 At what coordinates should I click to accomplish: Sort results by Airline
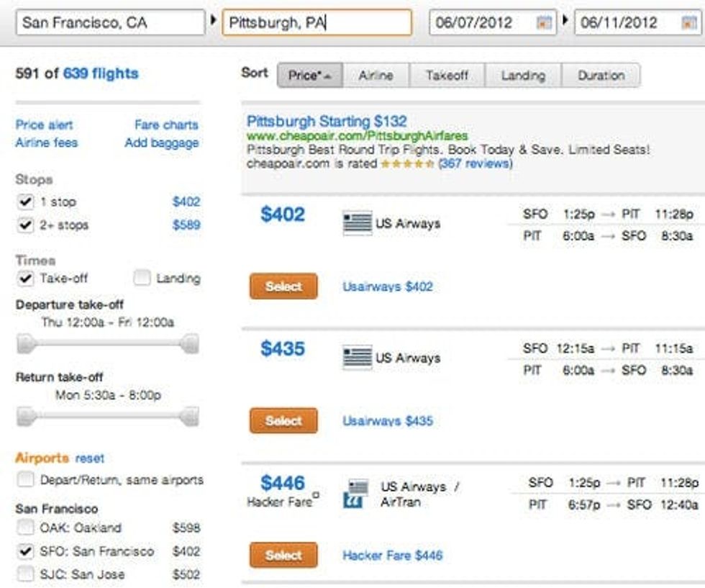coord(376,76)
